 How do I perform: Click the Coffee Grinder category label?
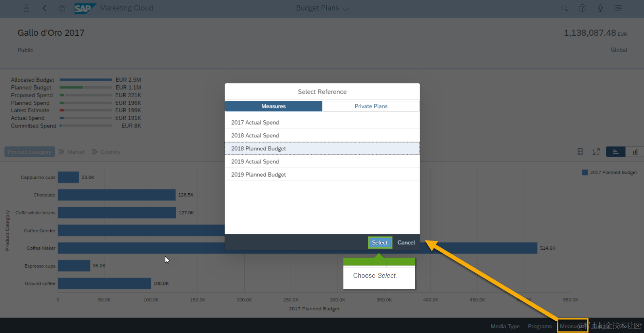click(x=40, y=231)
